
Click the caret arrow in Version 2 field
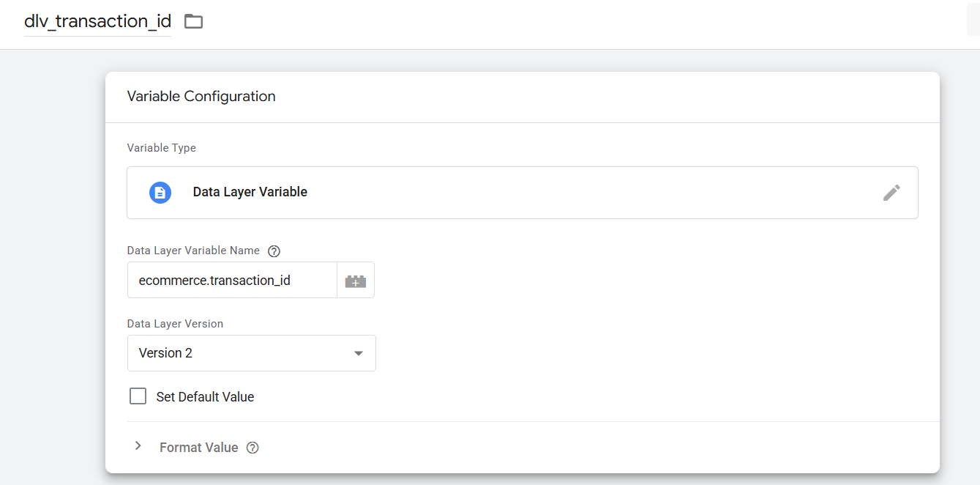tap(359, 353)
